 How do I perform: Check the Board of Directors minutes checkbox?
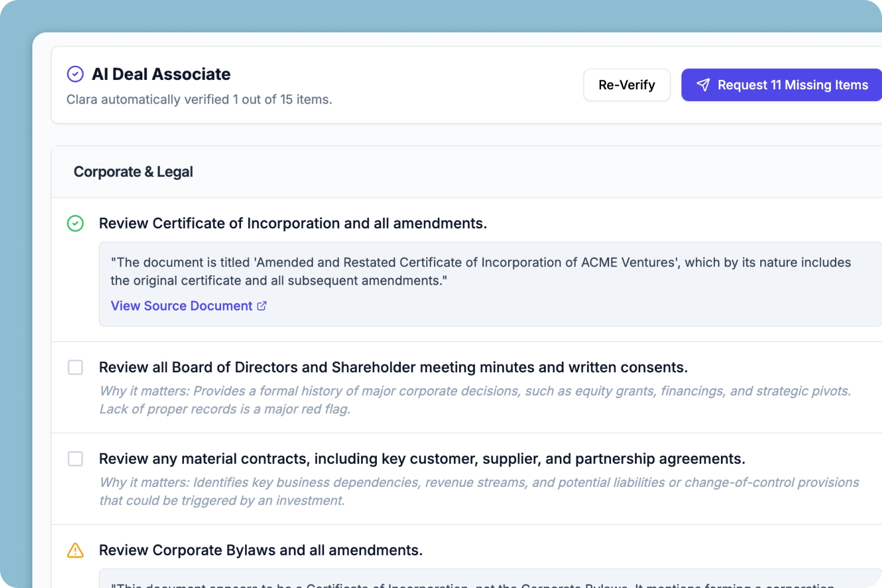(x=75, y=367)
